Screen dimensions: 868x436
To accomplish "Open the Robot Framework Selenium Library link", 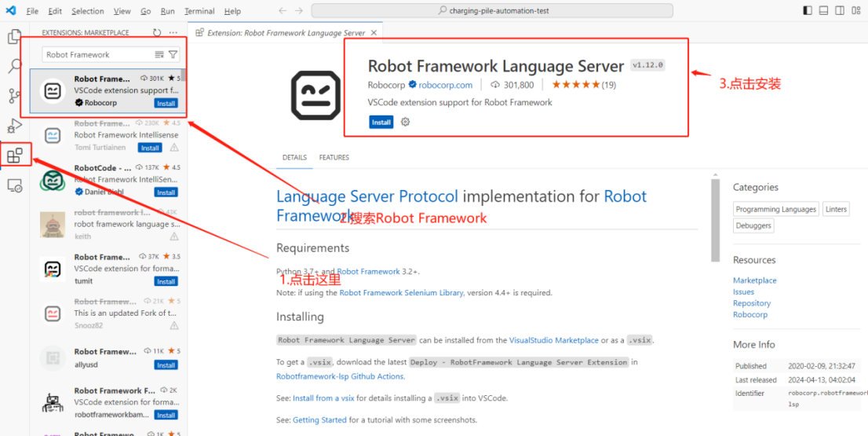I will tap(401, 292).
